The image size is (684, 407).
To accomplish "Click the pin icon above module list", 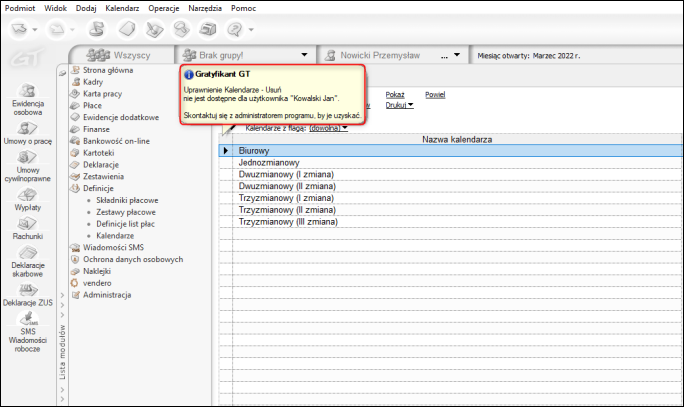I will click(62, 73).
